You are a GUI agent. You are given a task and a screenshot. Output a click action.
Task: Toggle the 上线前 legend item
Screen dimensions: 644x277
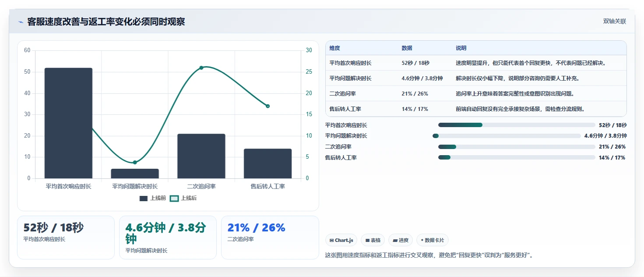[x=153, y=198]
